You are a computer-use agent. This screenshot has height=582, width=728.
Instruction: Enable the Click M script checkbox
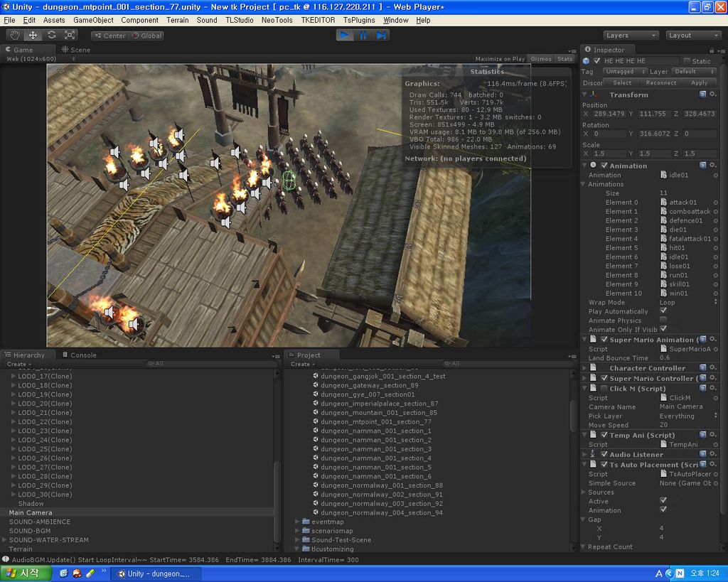604,388
